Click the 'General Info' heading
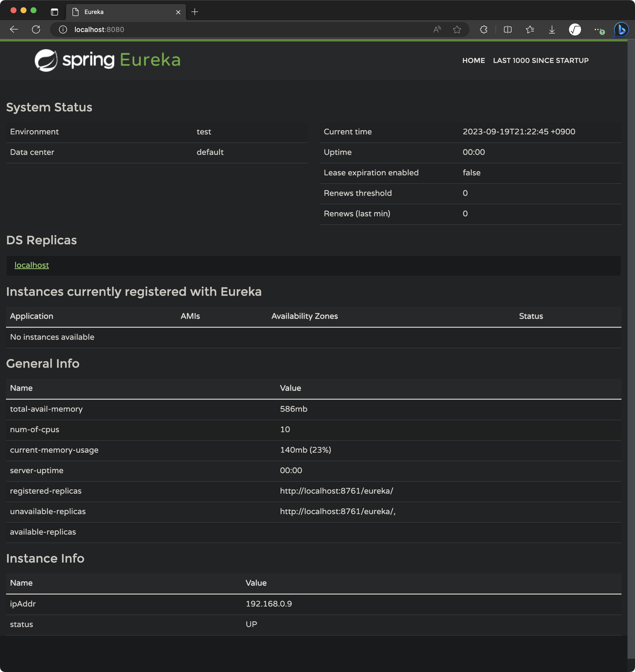This screenshot has height=672, width=635. pyautogui.click(x=43, y=363)
